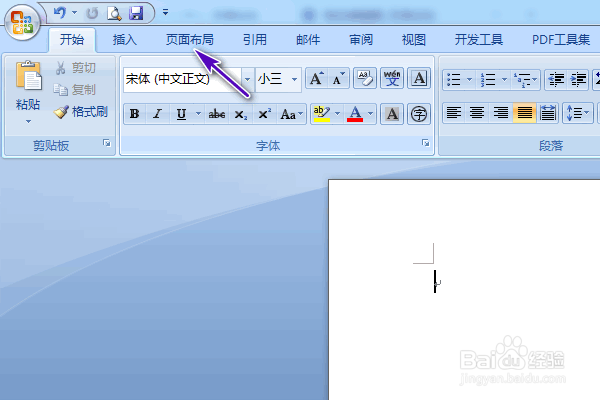Toggle superscript formatting
The width and height of the screenshot is (600, 400).
(264, 114)
